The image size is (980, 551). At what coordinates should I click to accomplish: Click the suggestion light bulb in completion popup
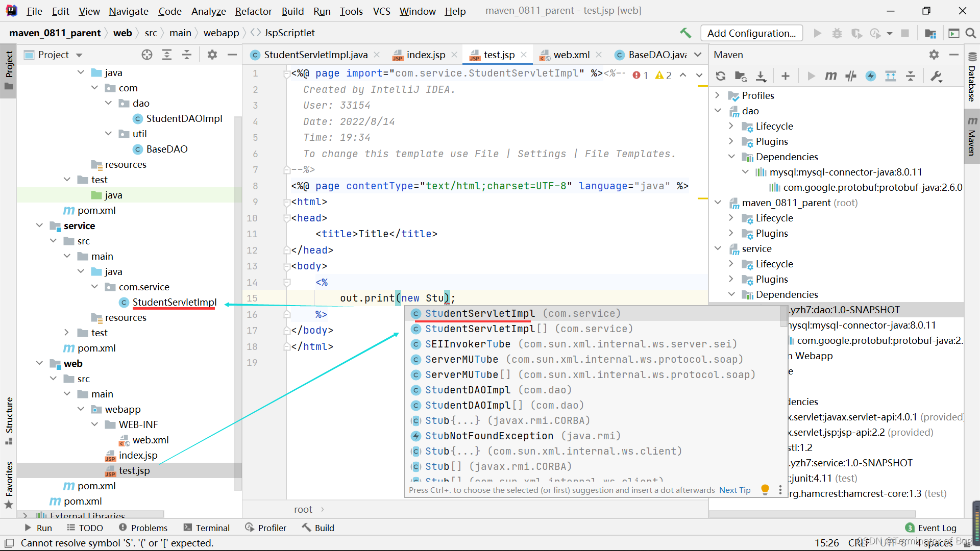765,490
